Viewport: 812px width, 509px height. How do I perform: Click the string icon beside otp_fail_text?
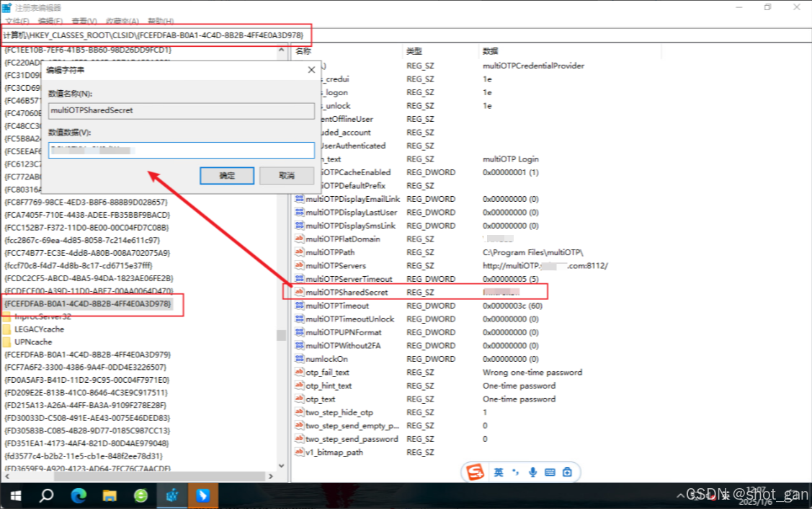pyautogui.click(x=299, y=372)
